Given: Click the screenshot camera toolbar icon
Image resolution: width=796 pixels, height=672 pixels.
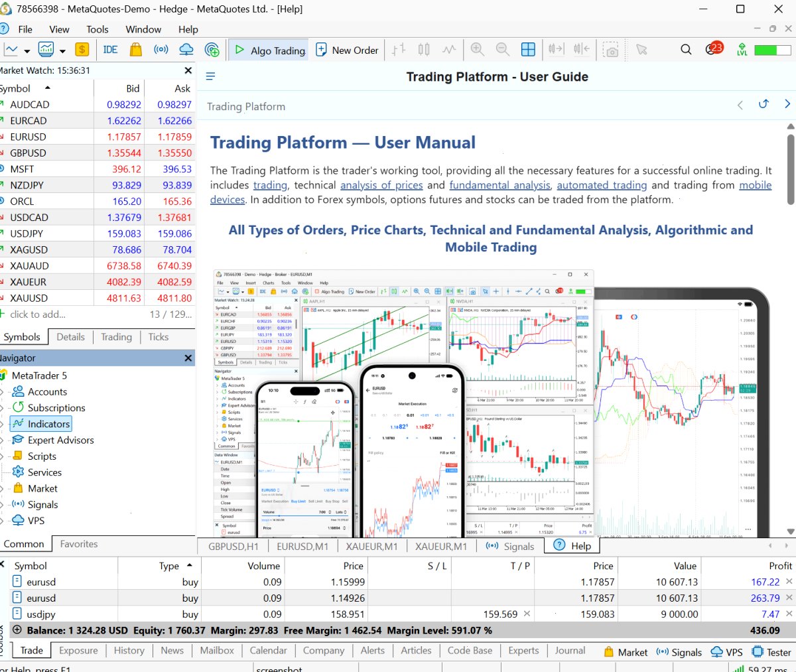Looking at the screenshot, I should 611,50.
